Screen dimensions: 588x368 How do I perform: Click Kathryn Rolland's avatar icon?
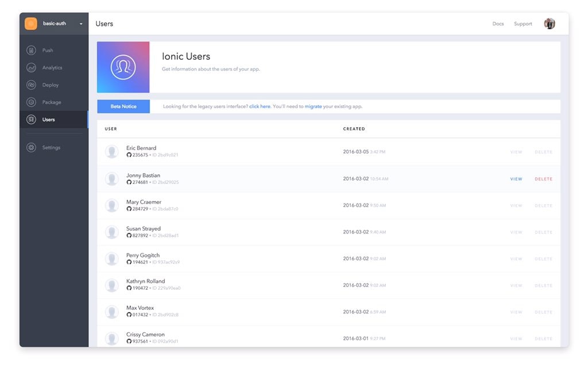(112, 285)
